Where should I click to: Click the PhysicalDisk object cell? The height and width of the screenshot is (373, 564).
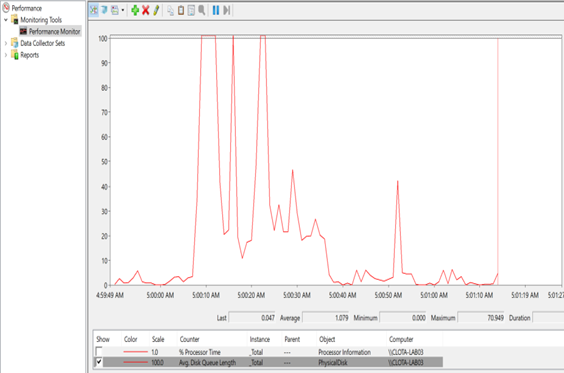[333, 363]
